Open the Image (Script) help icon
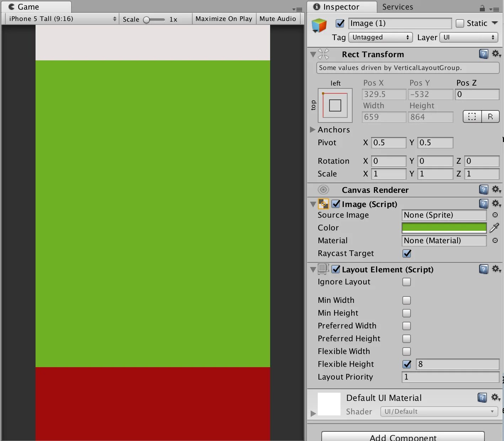 point(483,204)
